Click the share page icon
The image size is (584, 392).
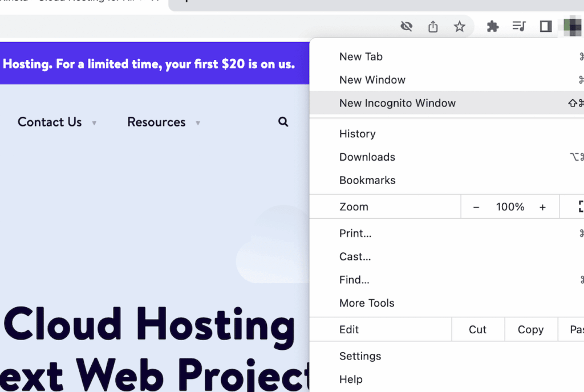click(433, 26)
